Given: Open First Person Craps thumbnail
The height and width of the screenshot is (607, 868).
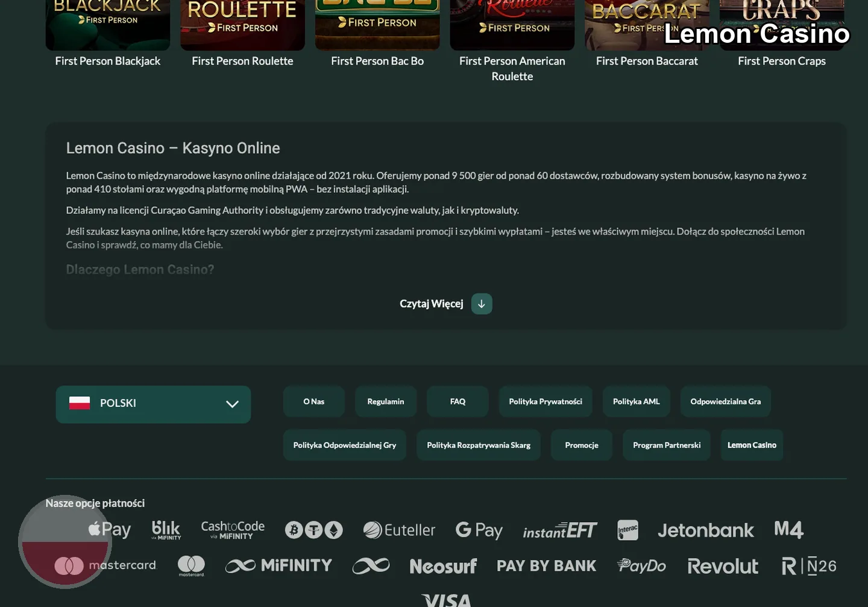Looking at the screenshot, I should coord(782,24).
